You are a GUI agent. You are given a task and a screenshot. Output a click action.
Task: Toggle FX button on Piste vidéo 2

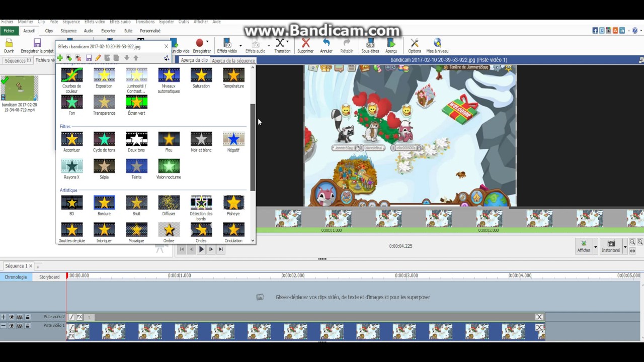[79, 317]
